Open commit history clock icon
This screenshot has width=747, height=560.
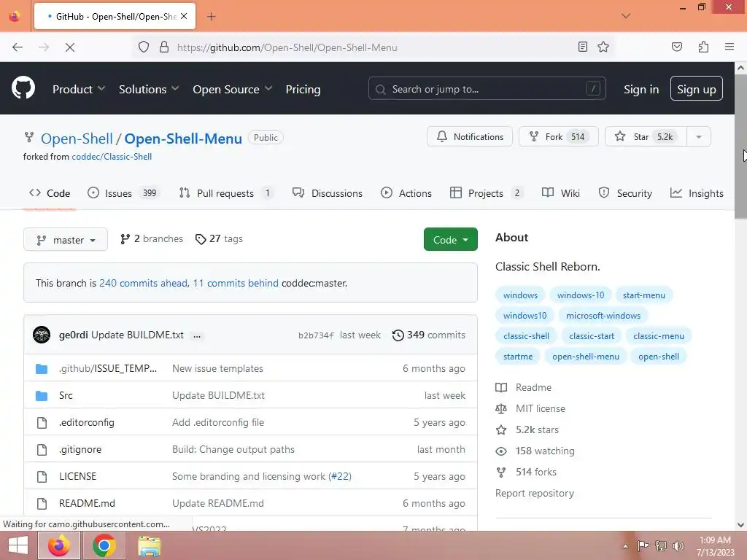pyautogui.click(x=398, y=335)
